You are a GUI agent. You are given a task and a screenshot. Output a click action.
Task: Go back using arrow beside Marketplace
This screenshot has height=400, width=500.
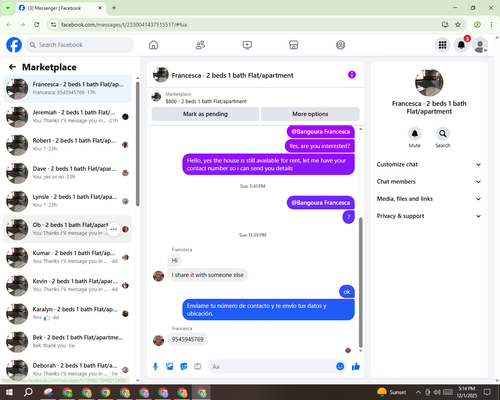tap(12, 67)
